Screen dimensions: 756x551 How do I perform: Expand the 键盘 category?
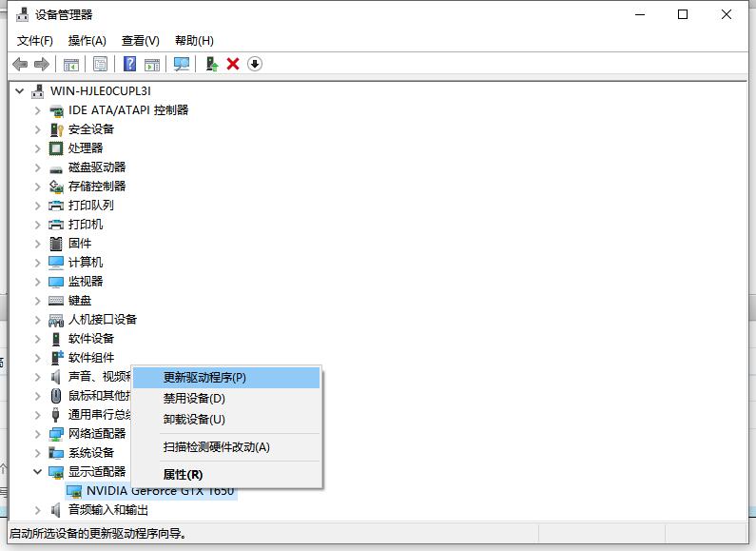(x=38, y=301)
